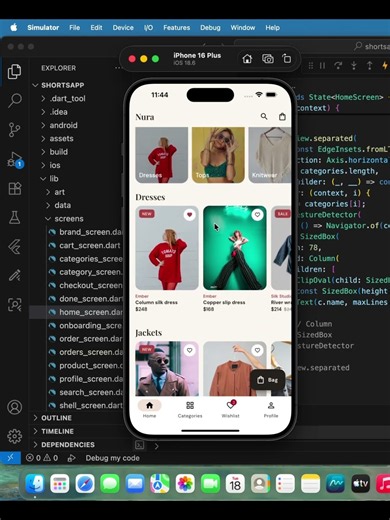Click the VS Code command center search field
The width and height of the screenshot is (390, 520).
click(312, 46)
